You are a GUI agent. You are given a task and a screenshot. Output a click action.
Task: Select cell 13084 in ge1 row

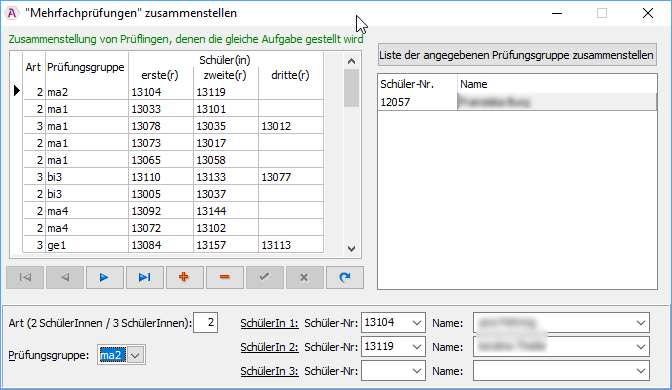[x=161, y=245]
